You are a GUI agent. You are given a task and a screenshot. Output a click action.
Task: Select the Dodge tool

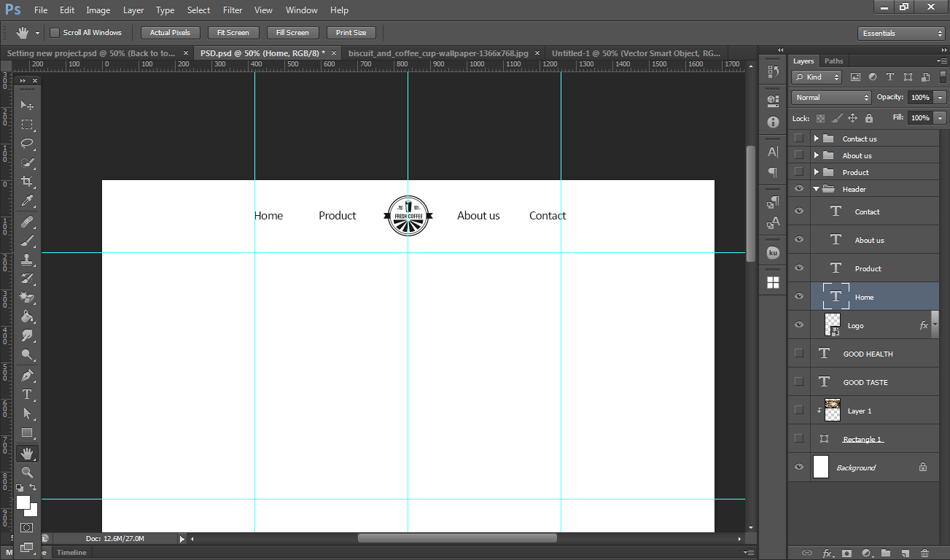(x=27, y=354)
